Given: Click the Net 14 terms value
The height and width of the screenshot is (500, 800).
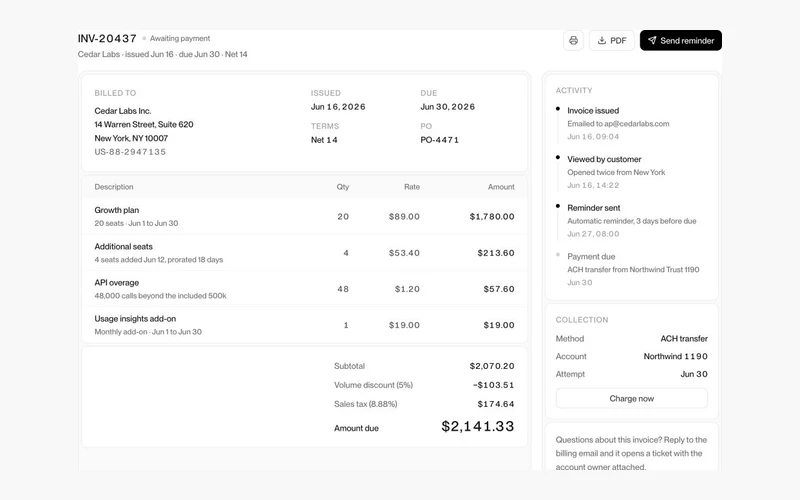Looking at the screenshot, I should [x=324, y=140].
